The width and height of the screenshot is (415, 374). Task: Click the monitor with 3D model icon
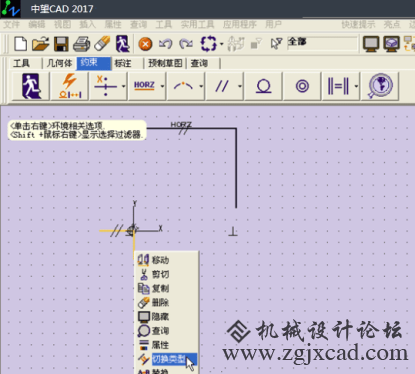pyautogui.click(x=392, y=44)
